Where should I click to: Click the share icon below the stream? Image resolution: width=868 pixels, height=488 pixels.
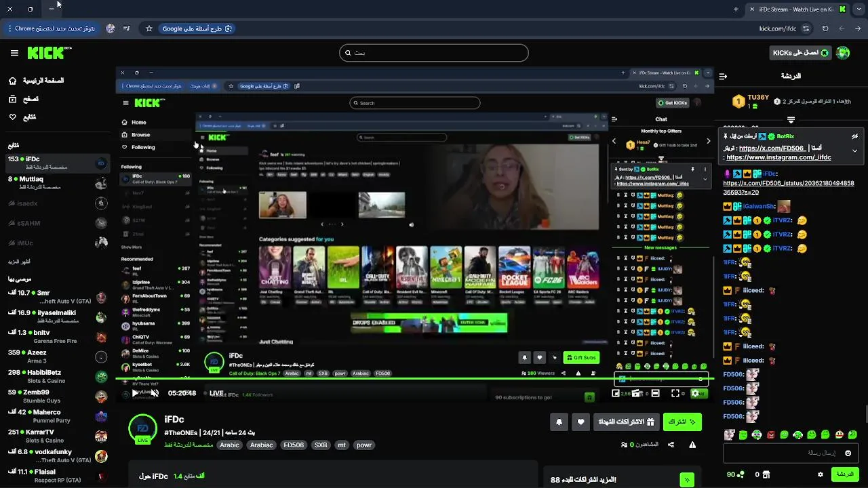click(x=671, y=445)
